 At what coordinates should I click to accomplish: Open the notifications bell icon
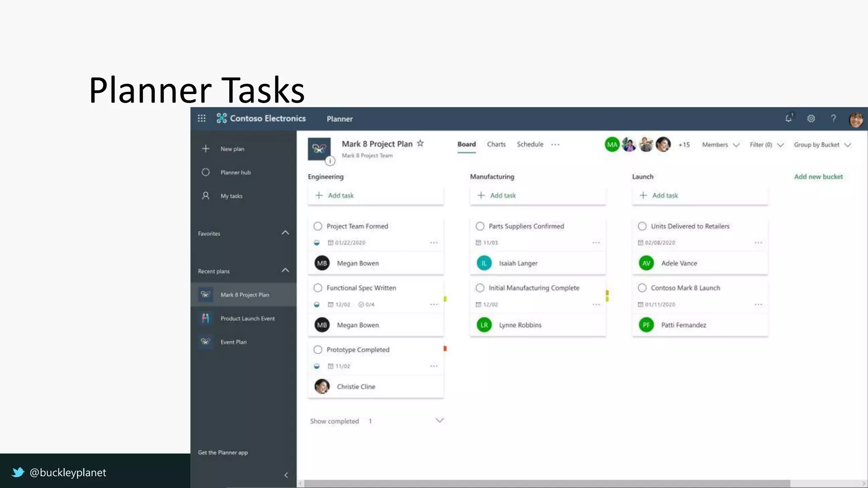(x=789, y=118)
